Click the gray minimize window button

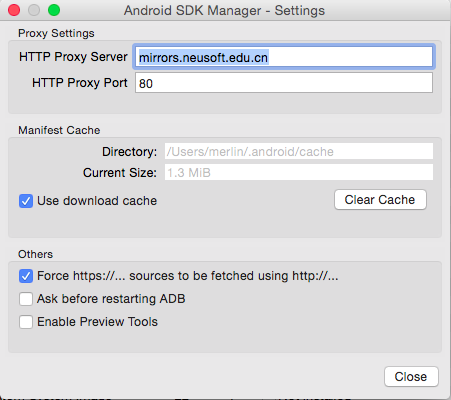tap(34, 10)
